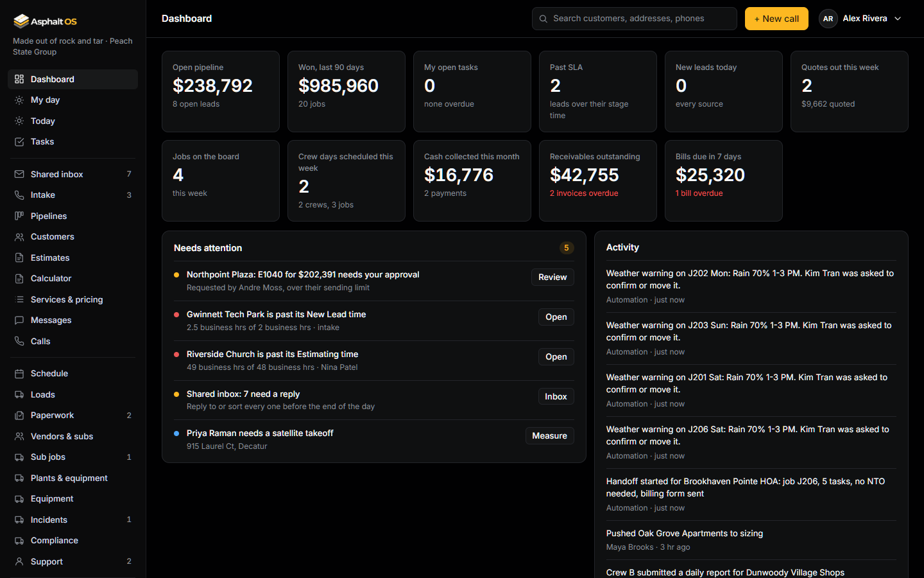Measure Priya Raman's satellite takeoff
Screen dimensions: 924x578
[x=549, y=436]
